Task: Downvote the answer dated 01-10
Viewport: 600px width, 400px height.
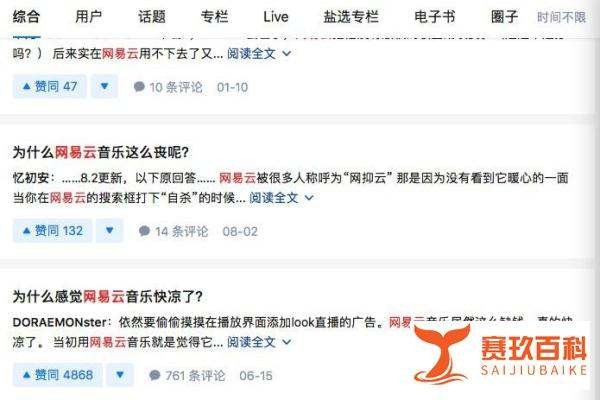Action: [x=104, y=87]
